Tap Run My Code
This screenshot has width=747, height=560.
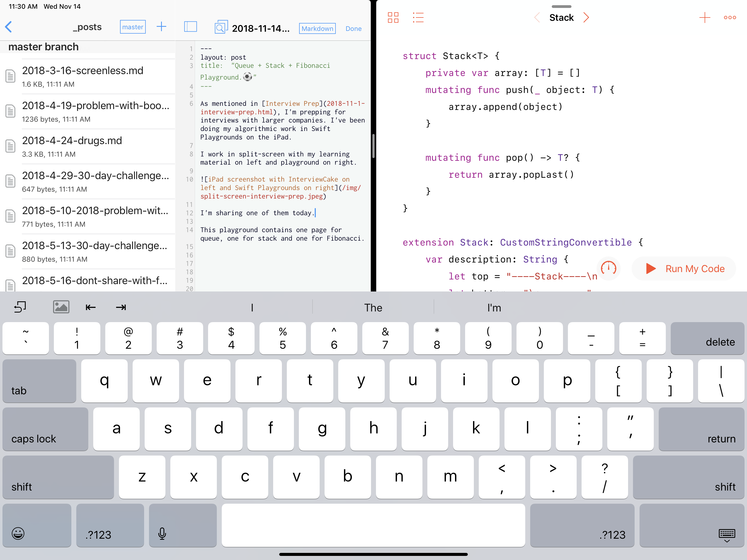(684, 269)
